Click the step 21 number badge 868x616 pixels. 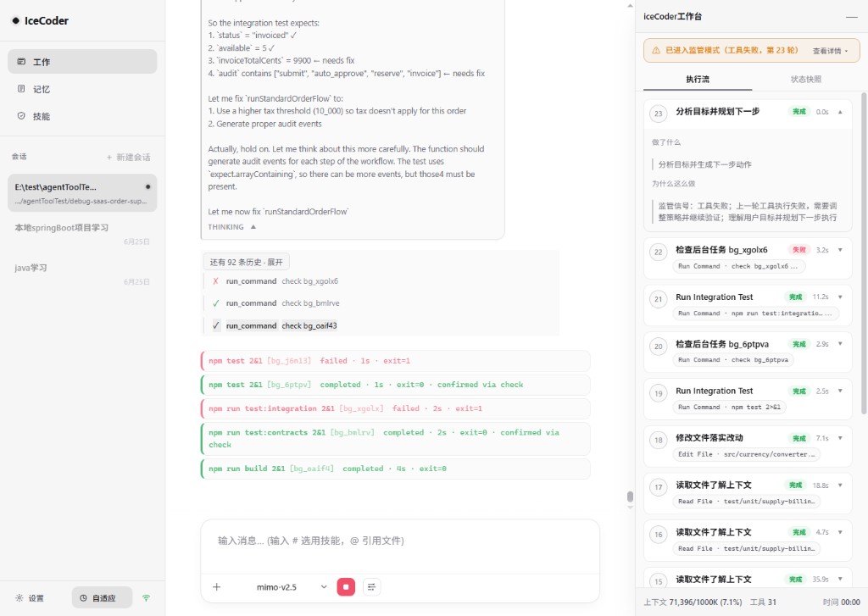coord(658,299)
